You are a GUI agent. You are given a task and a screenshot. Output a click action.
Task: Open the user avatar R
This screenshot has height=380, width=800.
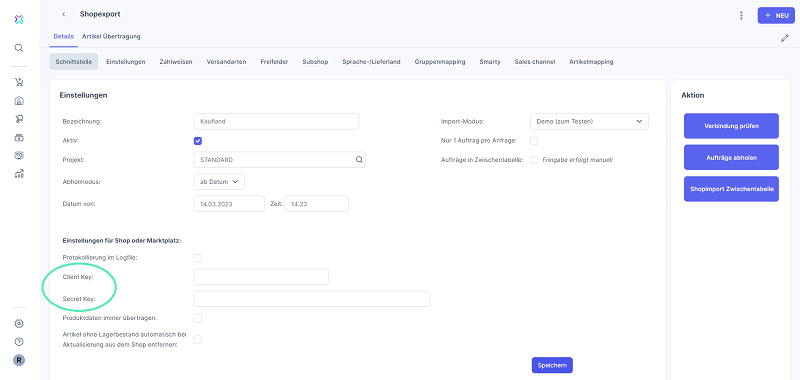[19, 360]
